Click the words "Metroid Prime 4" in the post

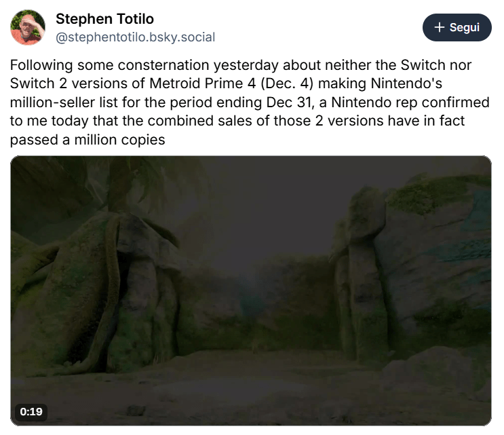point(235,86)
